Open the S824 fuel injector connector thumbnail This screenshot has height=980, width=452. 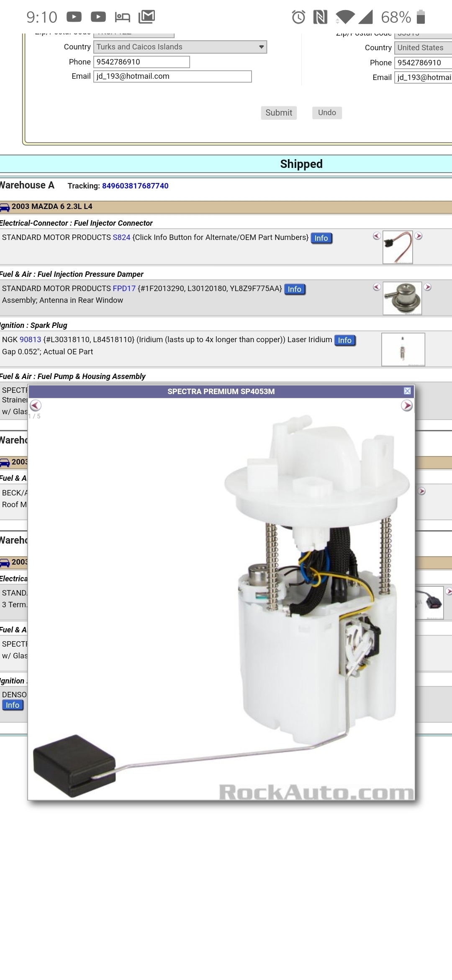point(398,247)
